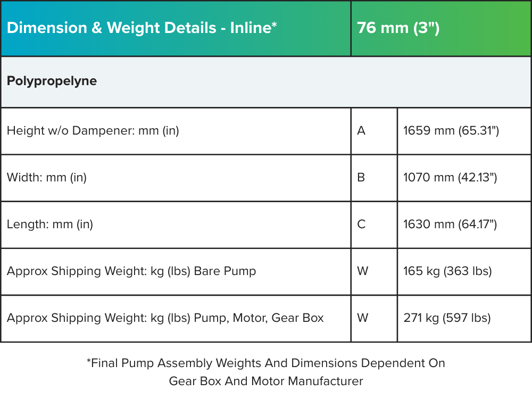Select the Gear Box And Motor Manufacturer line

pyautogui.click(x=266, y=381)
